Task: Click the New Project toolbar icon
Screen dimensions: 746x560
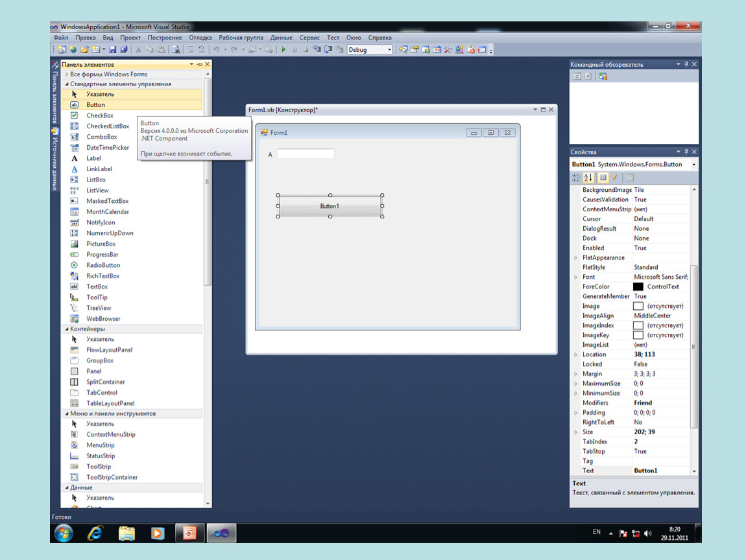Action: click(x=62, y=49)
